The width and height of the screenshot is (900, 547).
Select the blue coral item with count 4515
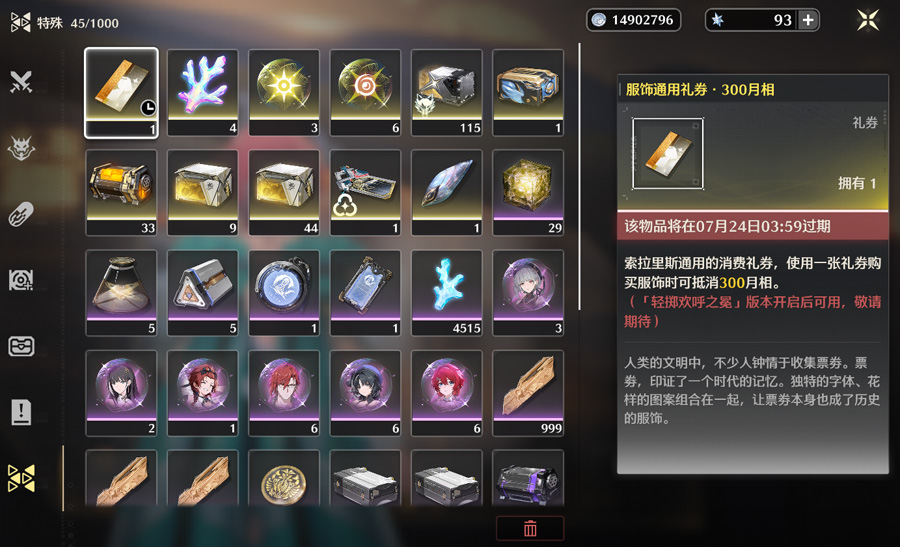pos(447,293)
